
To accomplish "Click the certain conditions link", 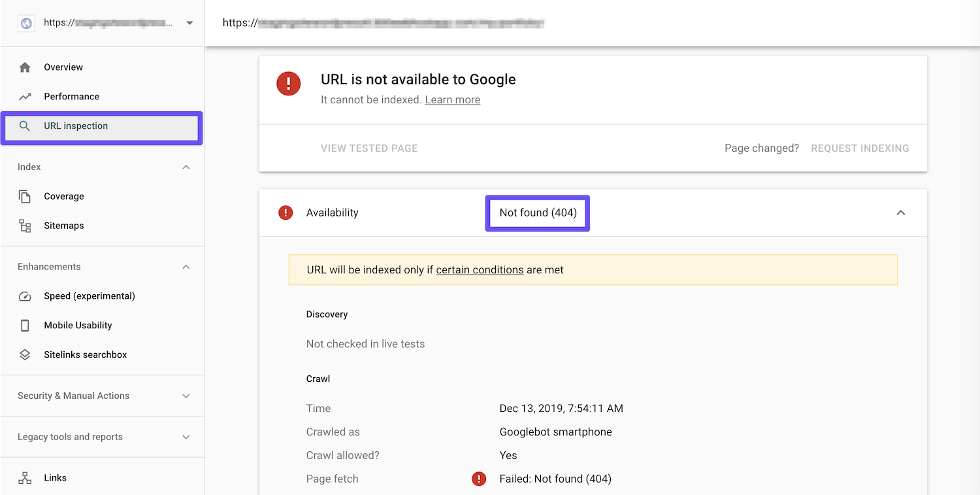I will 480,269.
